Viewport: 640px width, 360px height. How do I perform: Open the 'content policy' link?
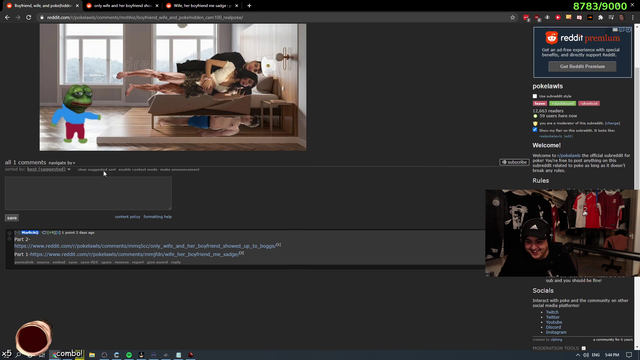coord(127,217)
